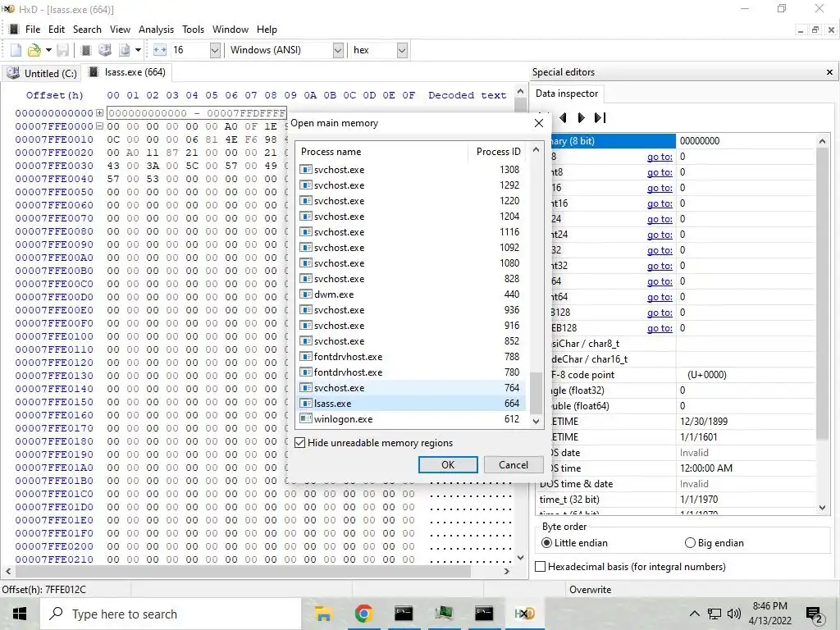Image resolution: width=840 pixels, height=630 pixels.
Task: Click the Open disk image icon
Action: pos(125,50)
